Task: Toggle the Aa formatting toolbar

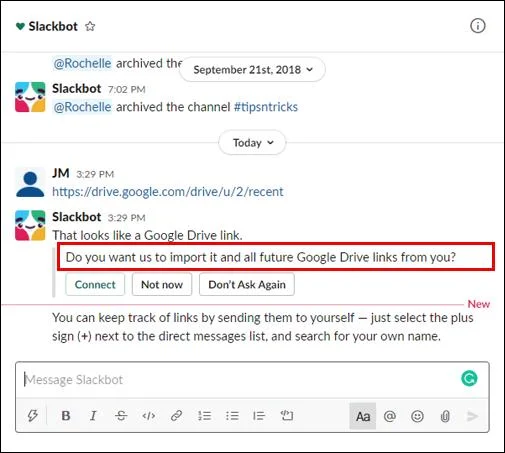Action: coord(363,416)
